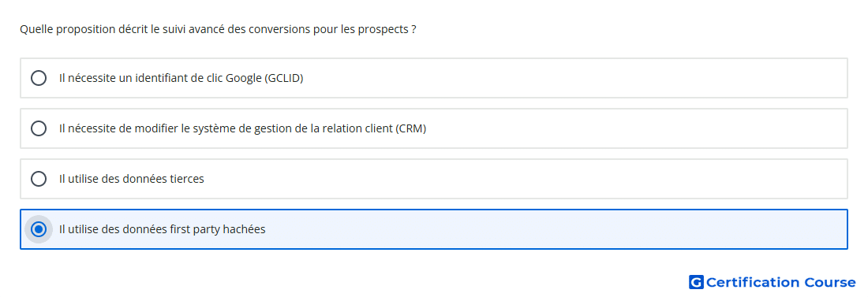
Task: Click empty area of the highlighted blue answer card
Action: [x=554, y=229]
